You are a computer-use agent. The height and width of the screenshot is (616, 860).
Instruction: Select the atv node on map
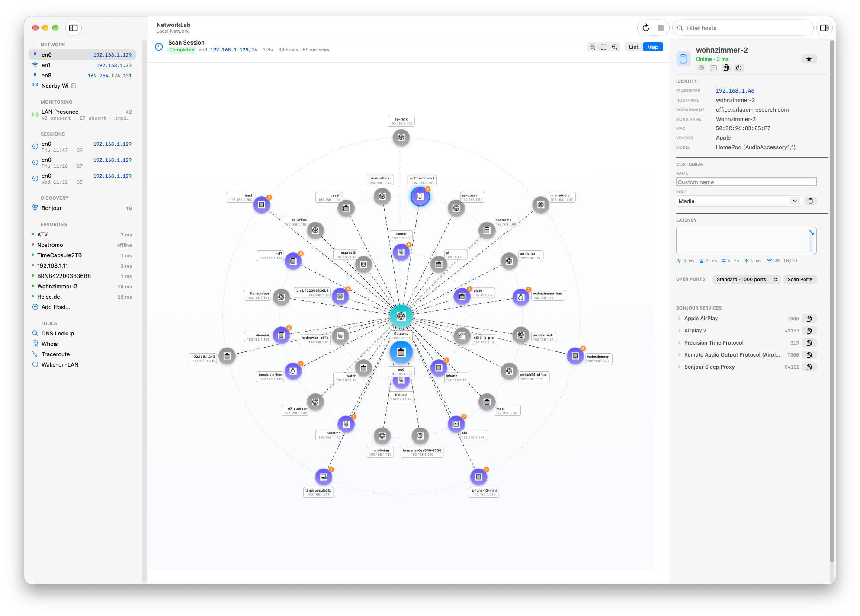pos(456,424)
